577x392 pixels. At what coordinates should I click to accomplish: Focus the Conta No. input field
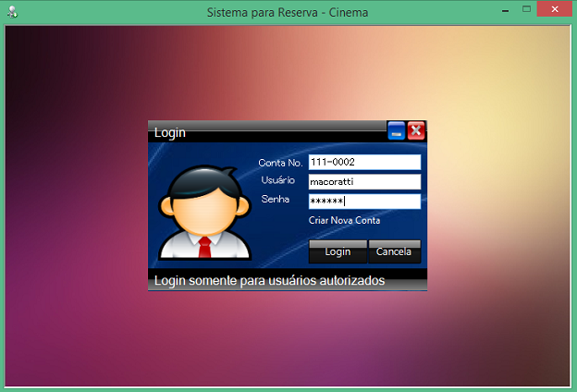(x=364, y=162)
